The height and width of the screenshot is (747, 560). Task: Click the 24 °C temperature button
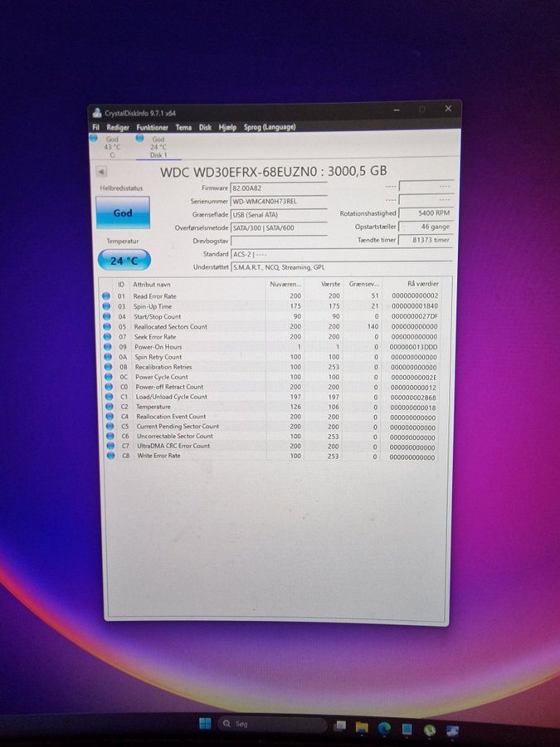(x=124, y=261)
